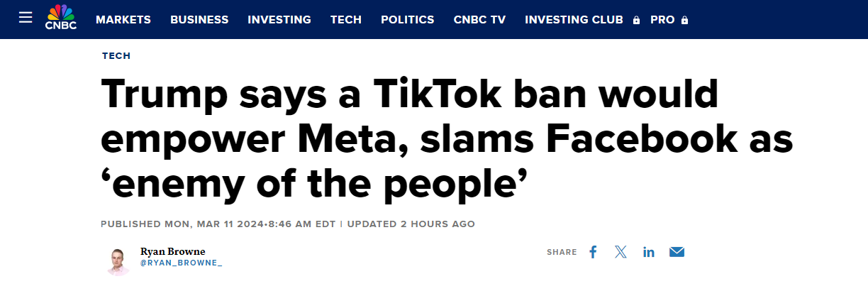Viewport: 868px width, 296px height.
Task: Share article on LinkedIn
Action: click(x=649, y=252)
